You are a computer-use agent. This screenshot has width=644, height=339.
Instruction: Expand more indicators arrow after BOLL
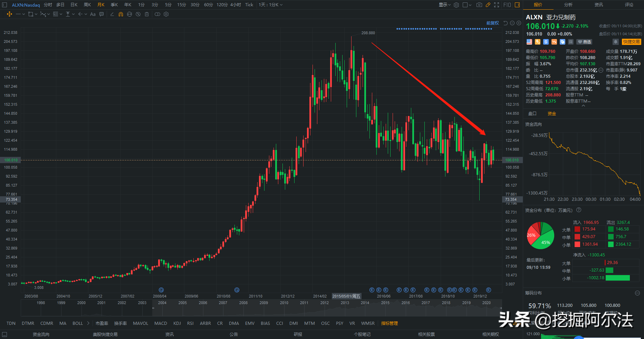[88, 323]
